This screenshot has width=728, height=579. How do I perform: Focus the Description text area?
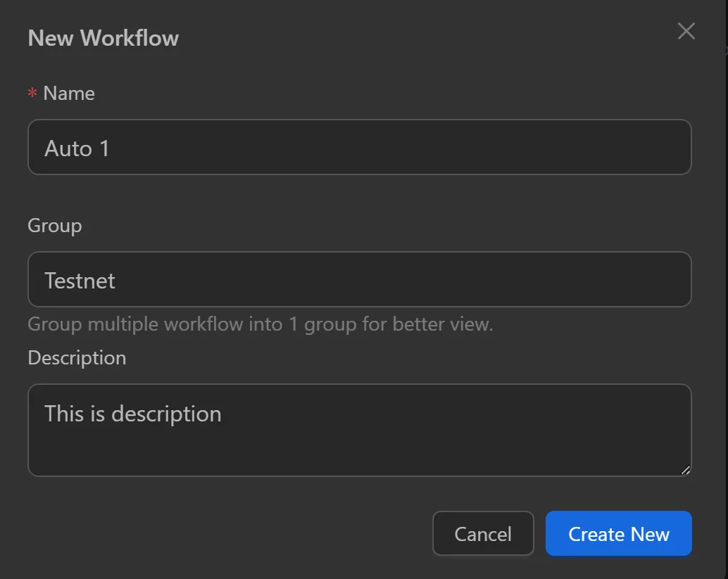pyautogui.click(x=360, y=430)
